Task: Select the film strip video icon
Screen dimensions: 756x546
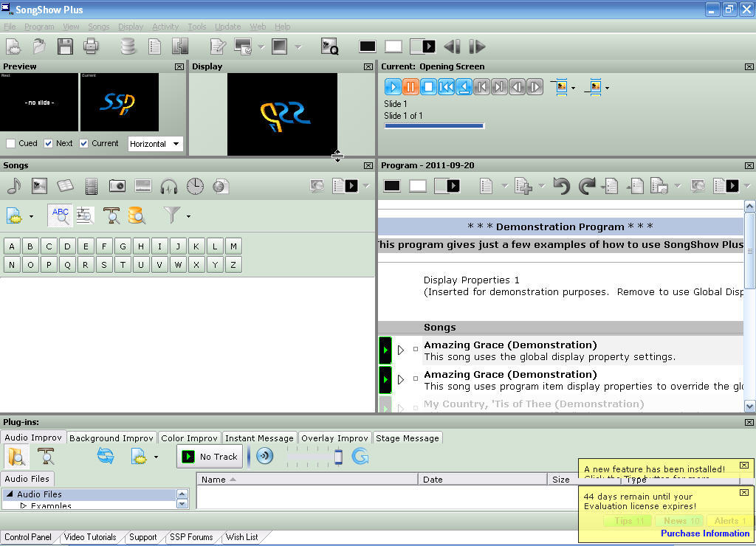Action: click(91, 186)
